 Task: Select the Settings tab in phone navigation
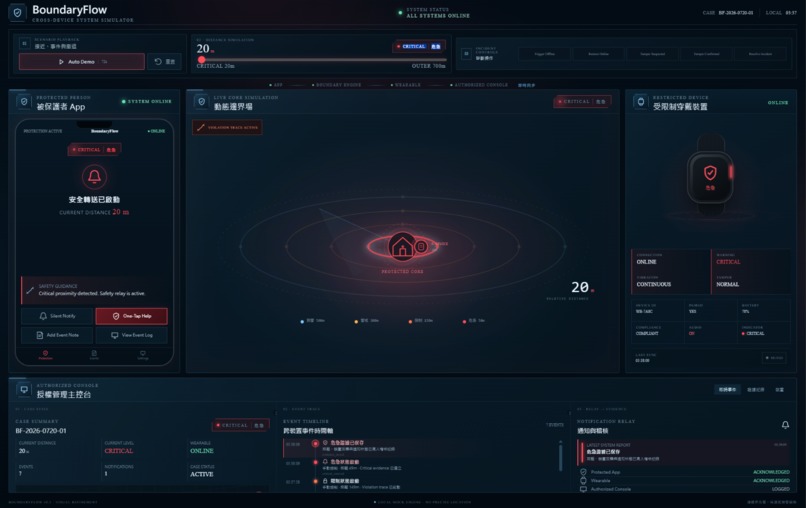point(142,355)
